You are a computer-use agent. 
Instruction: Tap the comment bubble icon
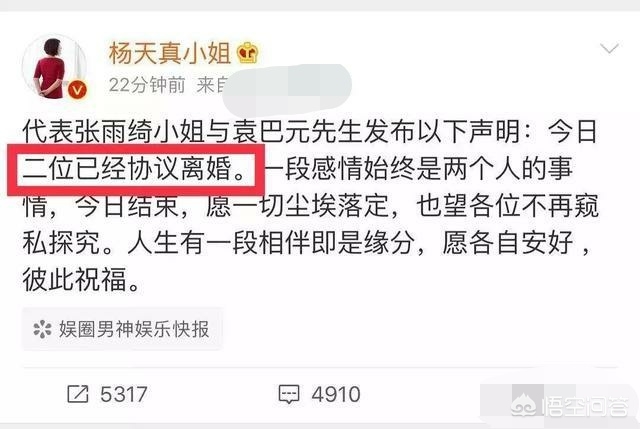click(289, 394)
